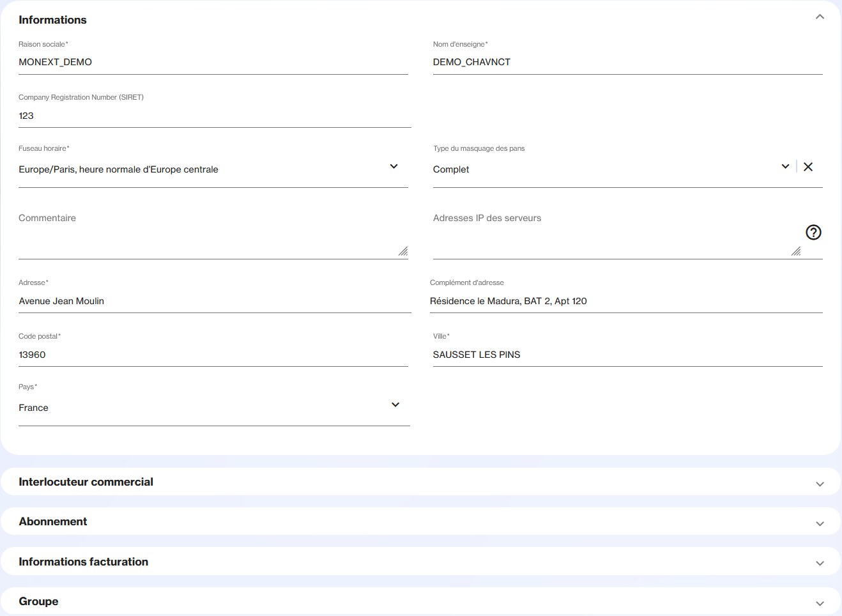Click the help icon for server IP addresses
This screenshot has height=616, width=842.
(813, 232)
